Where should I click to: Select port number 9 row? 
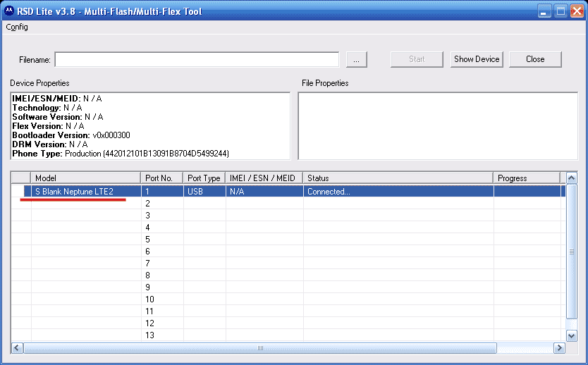click(x=288, y=287)
